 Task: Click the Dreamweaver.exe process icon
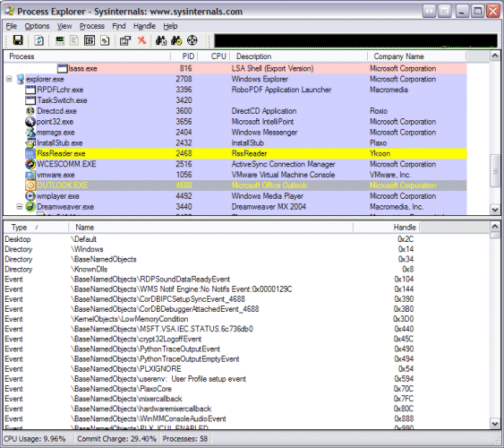point(30,206)
